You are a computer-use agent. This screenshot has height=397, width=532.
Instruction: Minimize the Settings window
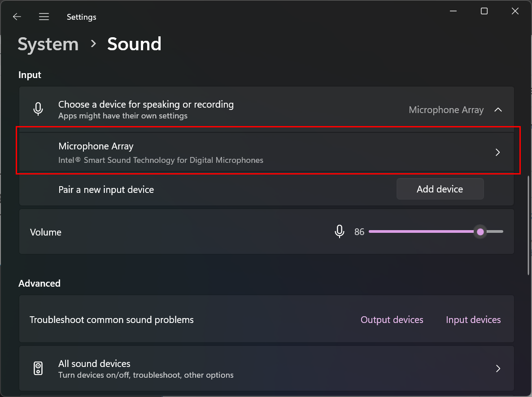(x=453, y=11)
